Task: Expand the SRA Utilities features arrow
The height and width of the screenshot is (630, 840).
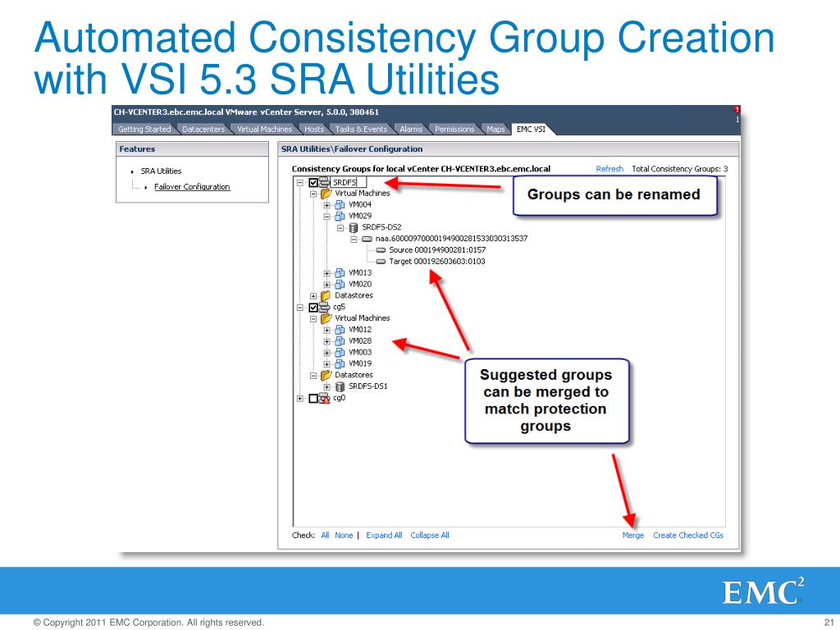Action: 132,171
